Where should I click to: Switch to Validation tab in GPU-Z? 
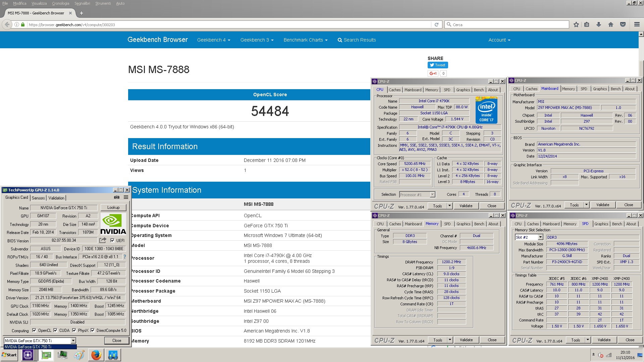[56, 198]
